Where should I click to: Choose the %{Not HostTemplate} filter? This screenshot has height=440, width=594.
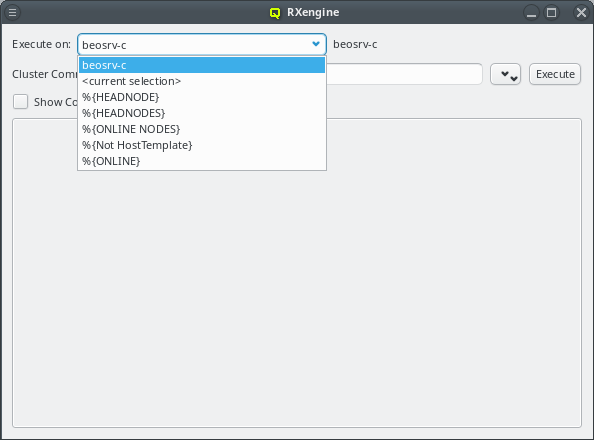click(x=202, y=145)
